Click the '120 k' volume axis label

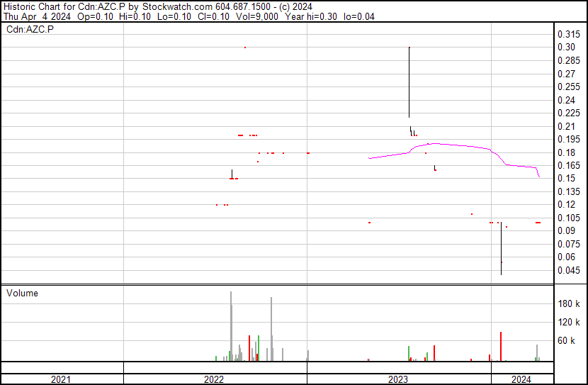[569, 322]
